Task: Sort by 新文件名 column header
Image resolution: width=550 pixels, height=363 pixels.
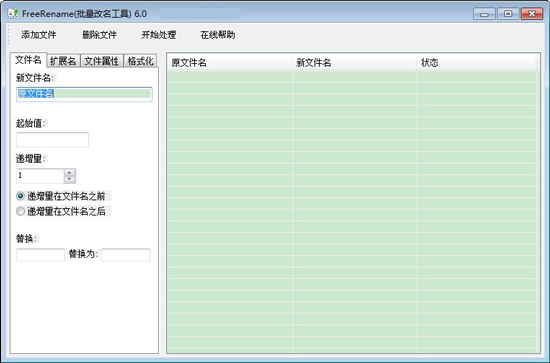Action: click(x=354, y=62)
